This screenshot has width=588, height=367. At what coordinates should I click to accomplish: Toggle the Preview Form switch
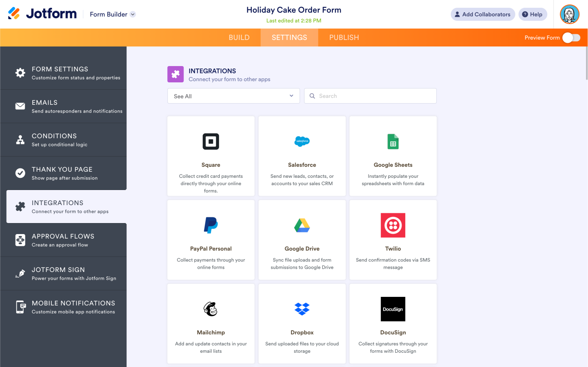[571, 38]
